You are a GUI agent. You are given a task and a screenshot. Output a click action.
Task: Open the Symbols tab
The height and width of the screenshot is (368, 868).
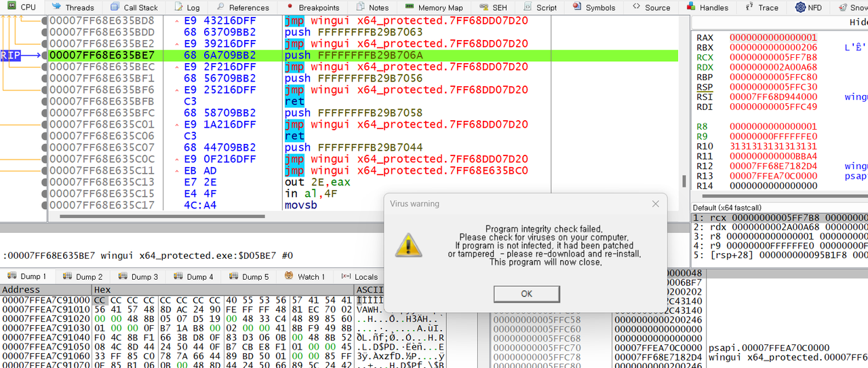(x=595, y=7)
